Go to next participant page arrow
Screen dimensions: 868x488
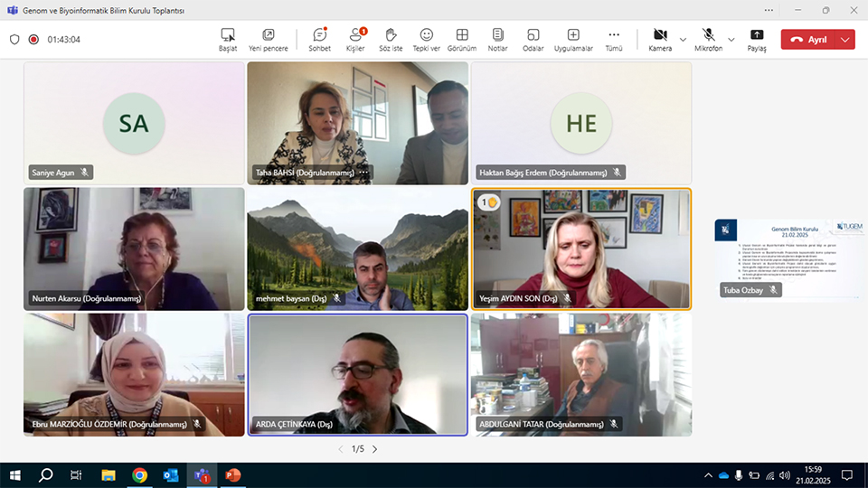(374, 449)
